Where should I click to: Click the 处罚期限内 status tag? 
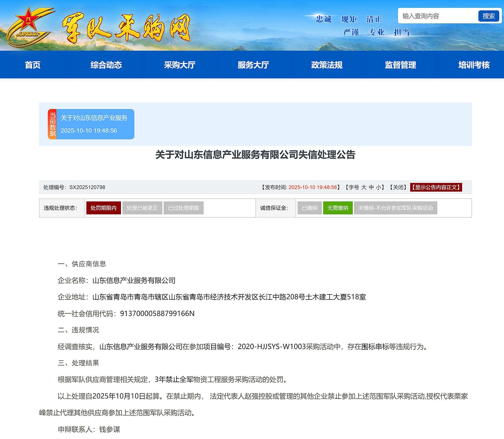point(104,208)
